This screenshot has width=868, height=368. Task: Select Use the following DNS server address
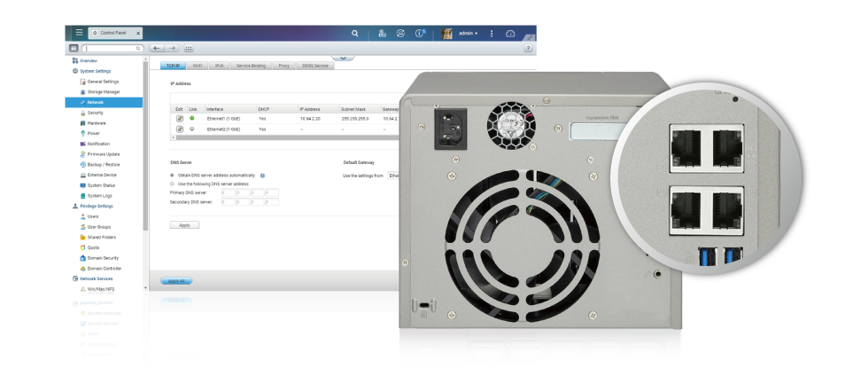172,184
